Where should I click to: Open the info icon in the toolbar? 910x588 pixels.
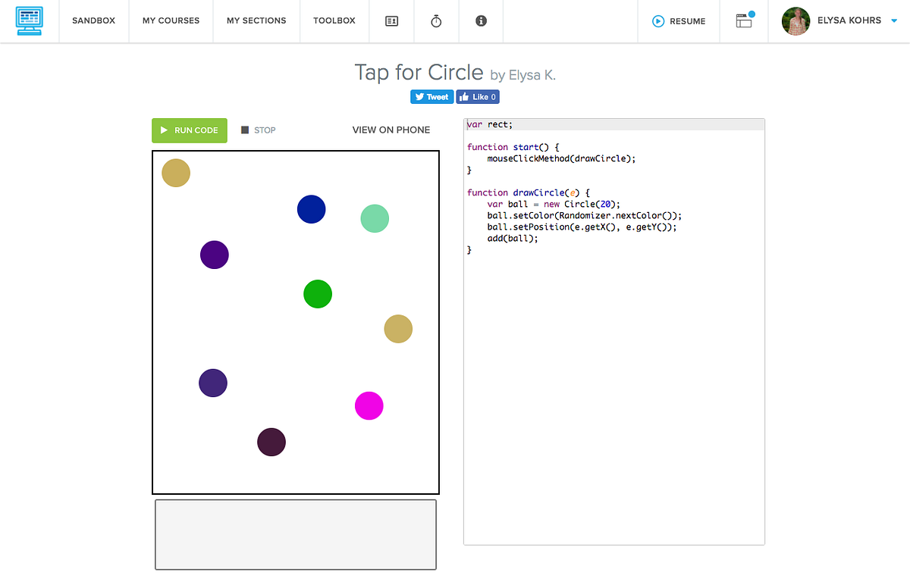point(481,20)
